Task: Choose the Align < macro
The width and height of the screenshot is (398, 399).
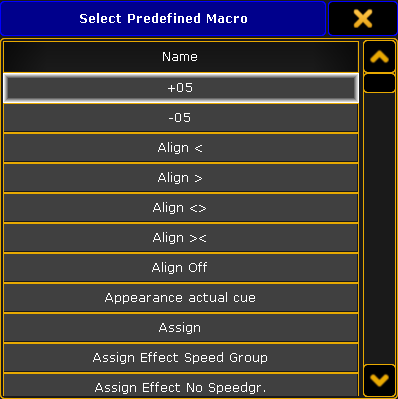Action: click(181, 148)
